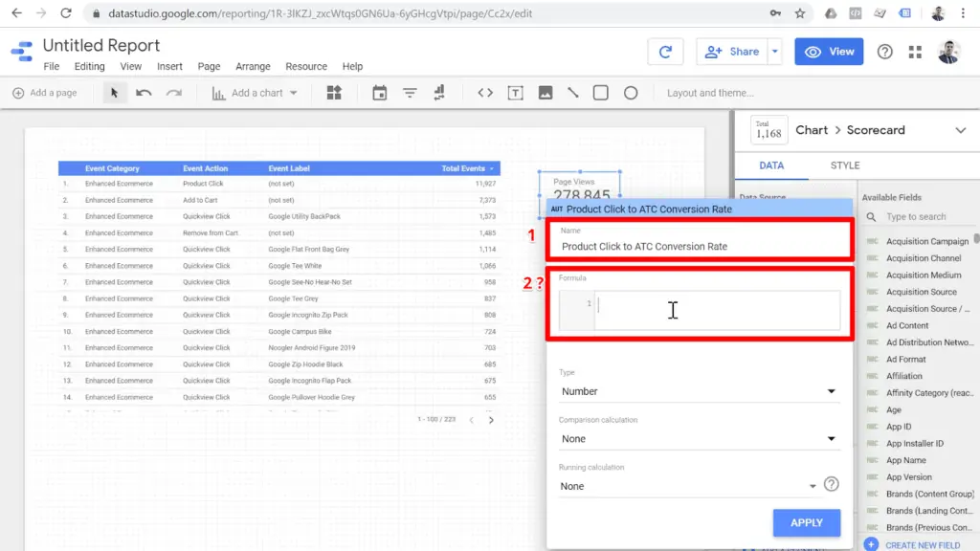Click the View toggle button
Screen dimensions: 980x551
(x=829, y=50)
